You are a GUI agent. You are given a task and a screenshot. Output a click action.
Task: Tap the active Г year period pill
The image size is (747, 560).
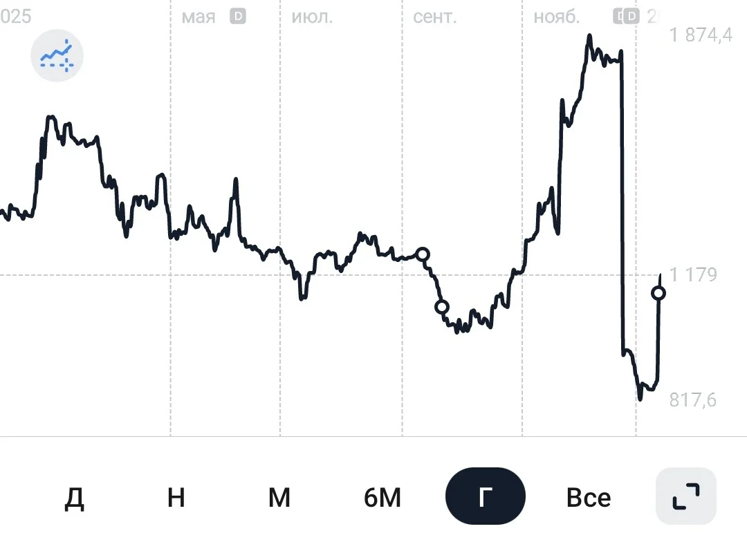[x=486, y=496]
